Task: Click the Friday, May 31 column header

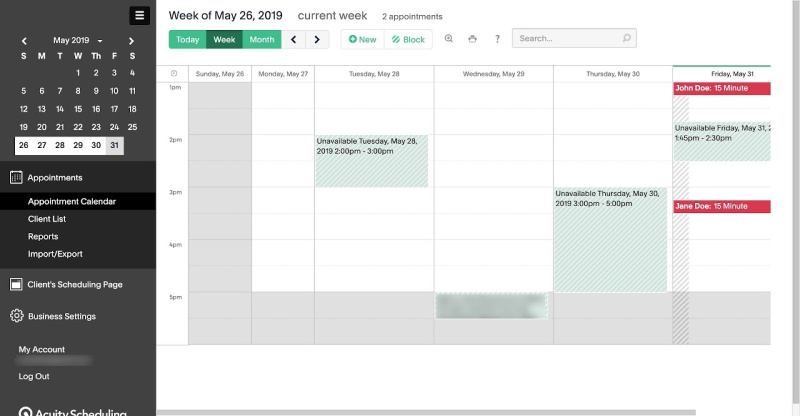Action: click(x=732, y=74)
